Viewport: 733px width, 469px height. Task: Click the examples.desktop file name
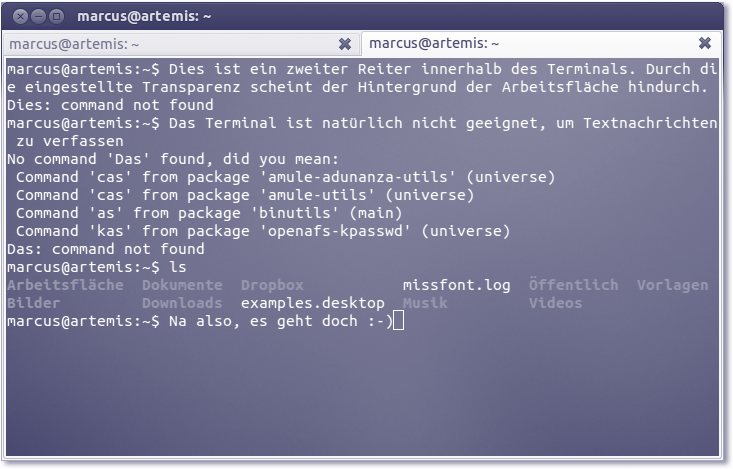coord(312,303)
